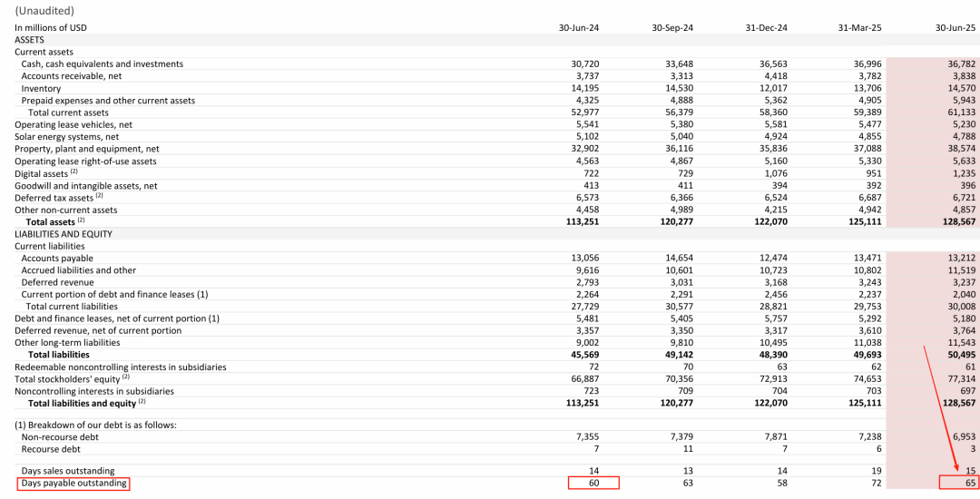The width and height of the screenshot is (980, 499).
Task: Select 'Solar energy systems, net' label
Action: click(66, 136)
